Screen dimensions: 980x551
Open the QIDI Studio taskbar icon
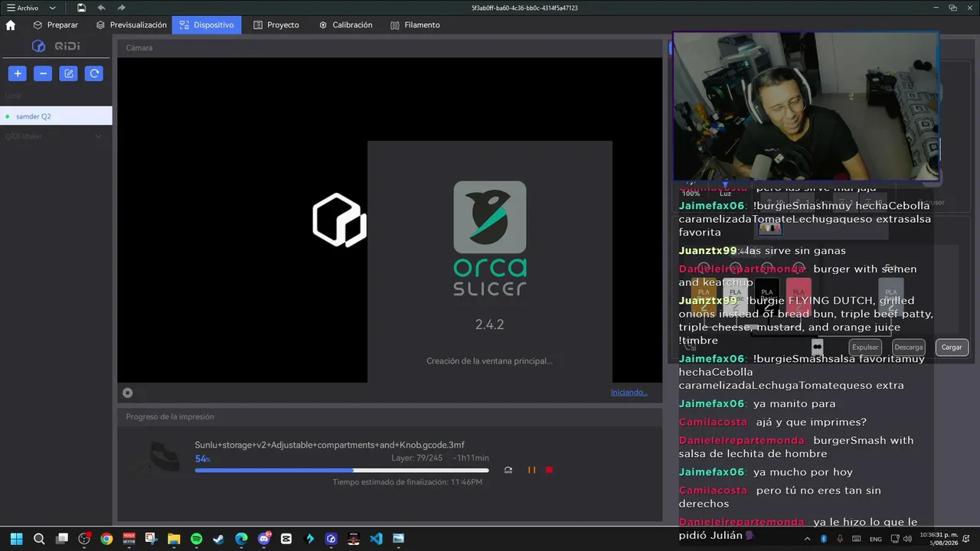click(331, 539)
